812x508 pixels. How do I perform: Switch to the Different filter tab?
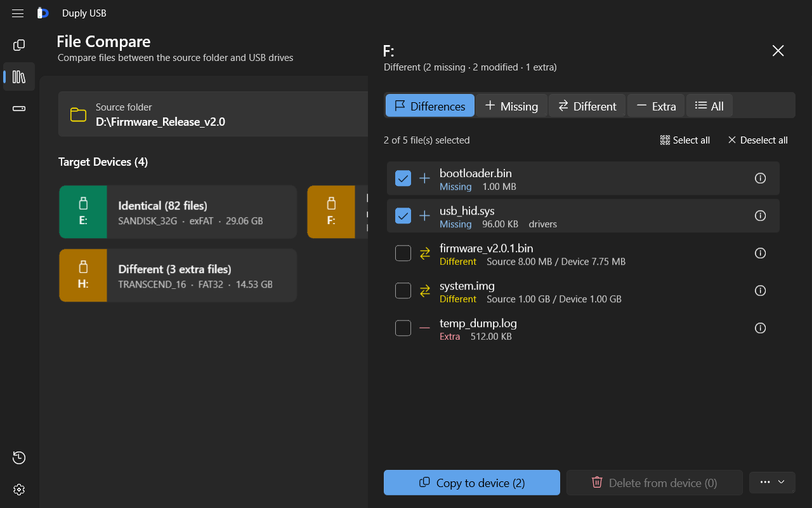[587, 106]
